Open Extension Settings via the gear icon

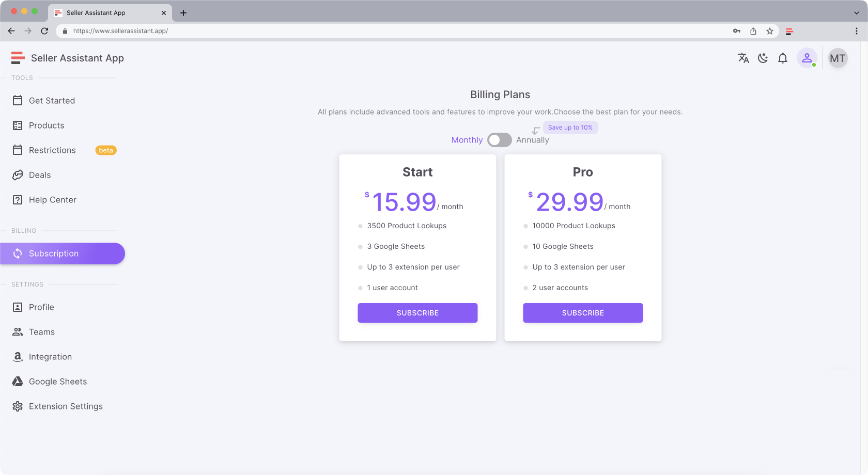click(x=66, y=406)
